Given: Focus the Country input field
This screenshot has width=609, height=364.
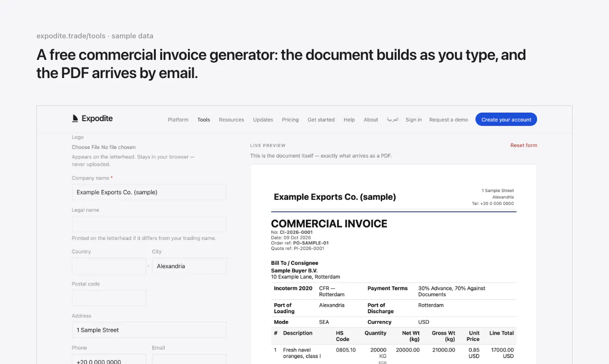Looking at the screenshot, I should 109,266.
